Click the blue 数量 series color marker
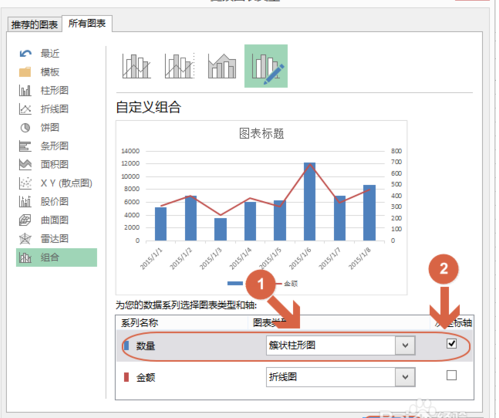Image resolution: width=499 pixels, height=418 pixels. point(126,345)
